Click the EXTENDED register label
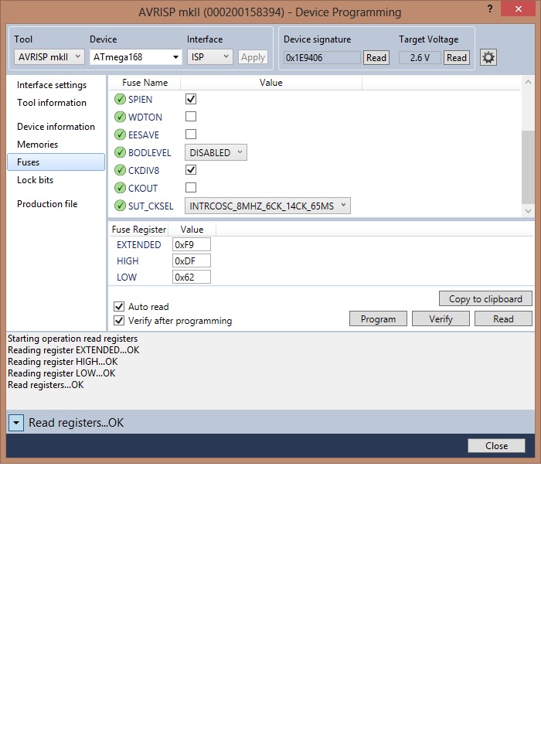 click(139, 244)
